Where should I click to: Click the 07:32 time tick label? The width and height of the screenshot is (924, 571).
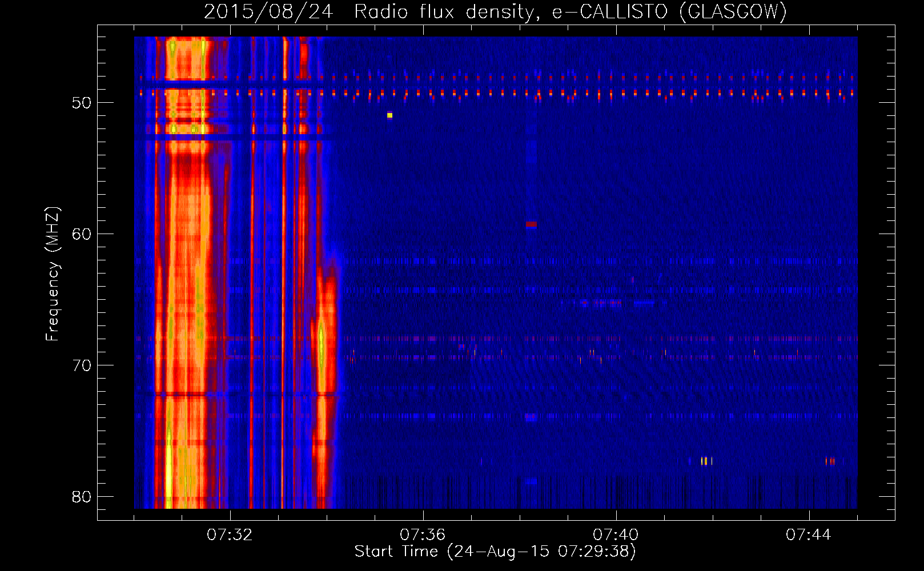(230, 535)
